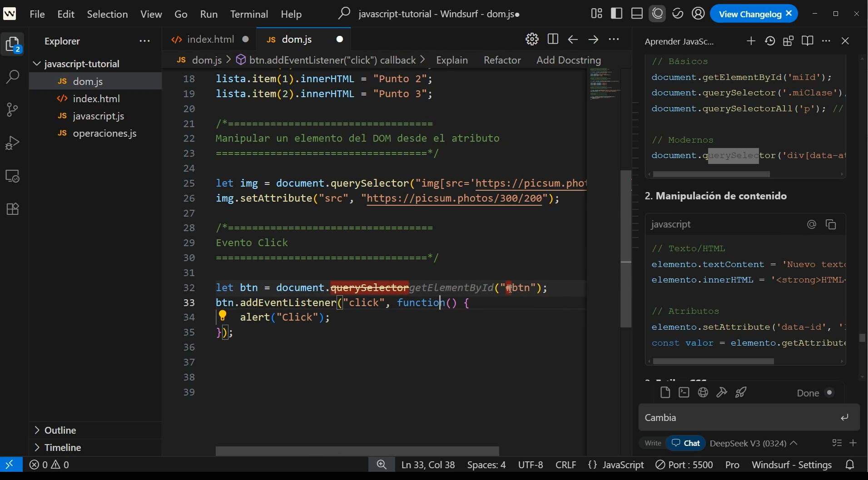
Task: Click the View Changelog button
Action: (x=750, y=14)
